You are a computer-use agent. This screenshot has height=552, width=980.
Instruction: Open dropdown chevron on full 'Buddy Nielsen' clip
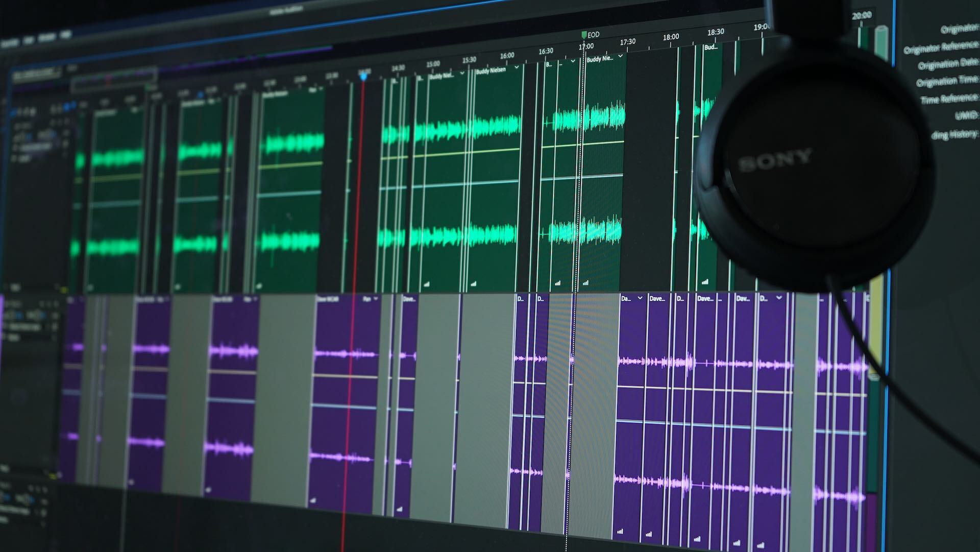point(516,67)
